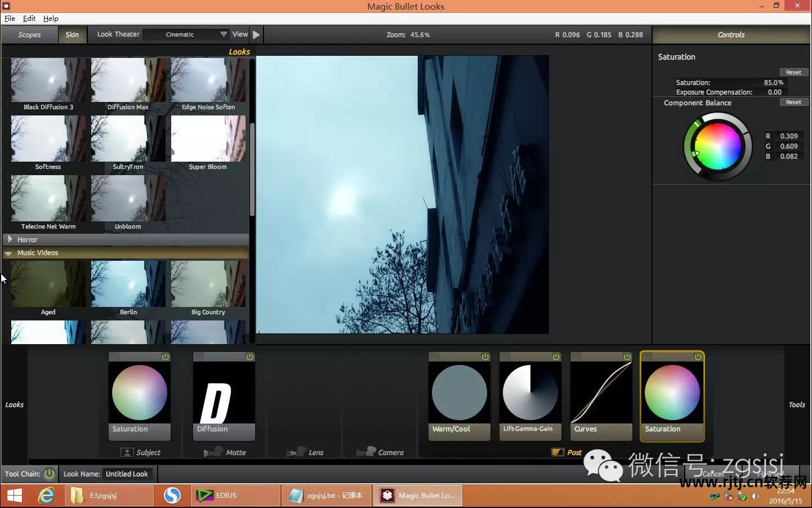
Task: Click the Lens section icon
Action: click(297, 452)
